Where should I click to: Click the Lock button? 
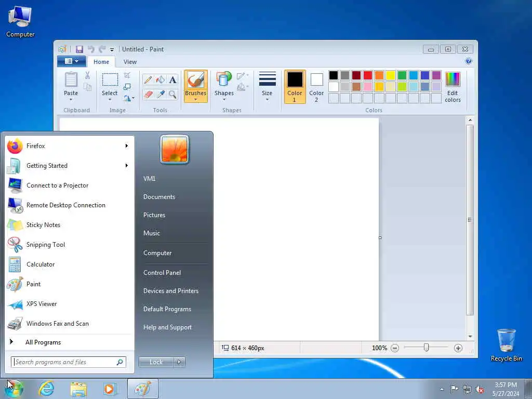(x=156, y=362)
